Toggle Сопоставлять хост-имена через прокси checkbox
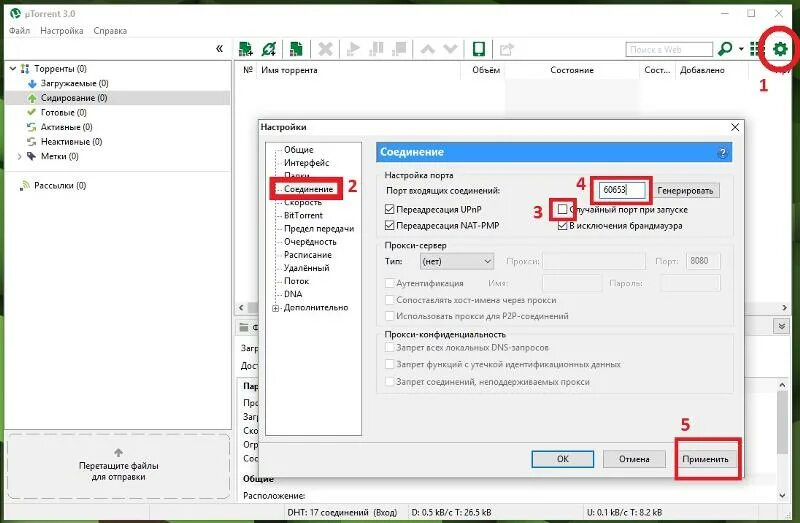The height and width of the screenshot is (523, 800). (390, 300)
